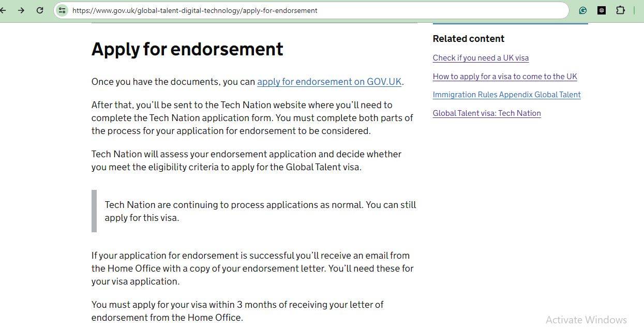Viewport: 644px width, 328px height.
Task: Open the Check if you need a UK visa link
Action: click(480, 58)
